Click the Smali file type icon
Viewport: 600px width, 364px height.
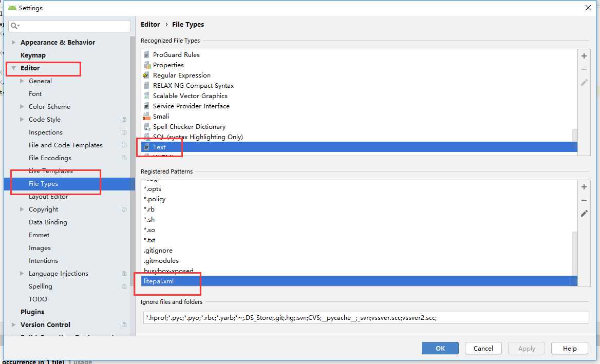point(146,116)
